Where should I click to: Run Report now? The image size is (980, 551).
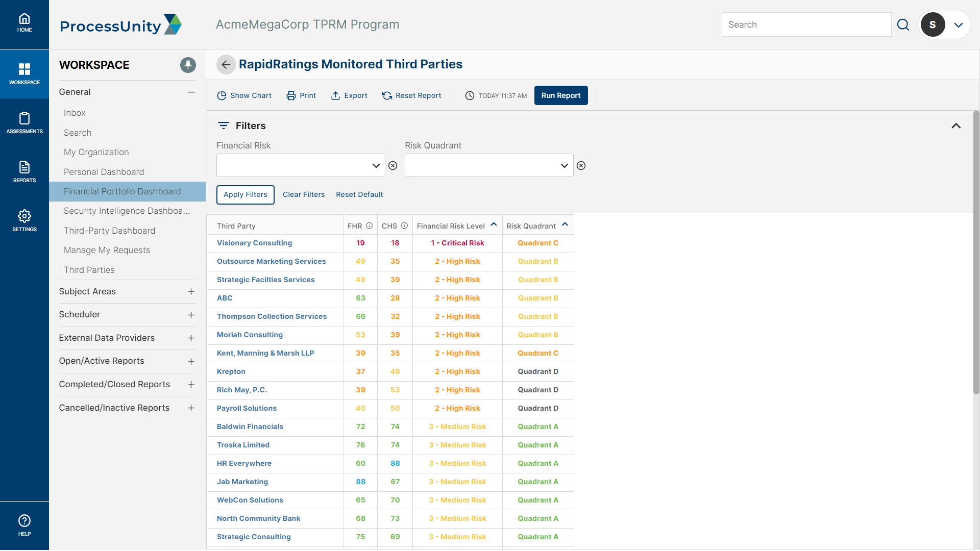click(x=561, y=95)
